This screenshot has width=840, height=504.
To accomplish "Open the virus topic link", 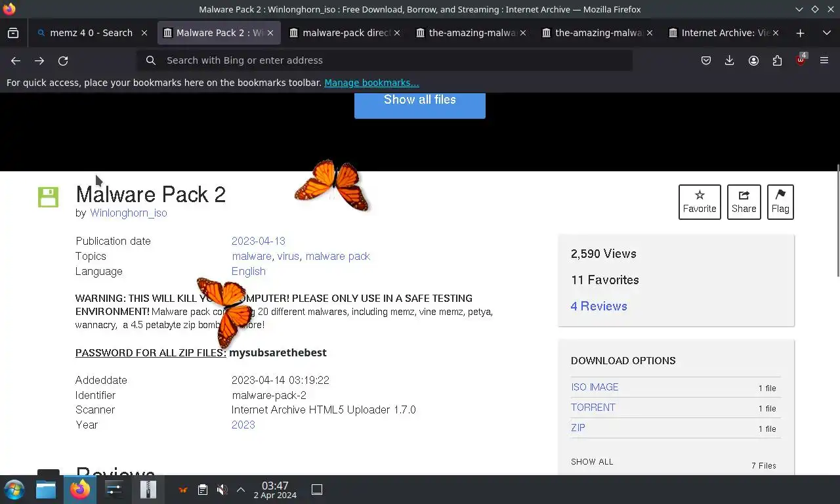I will point(288,256).
